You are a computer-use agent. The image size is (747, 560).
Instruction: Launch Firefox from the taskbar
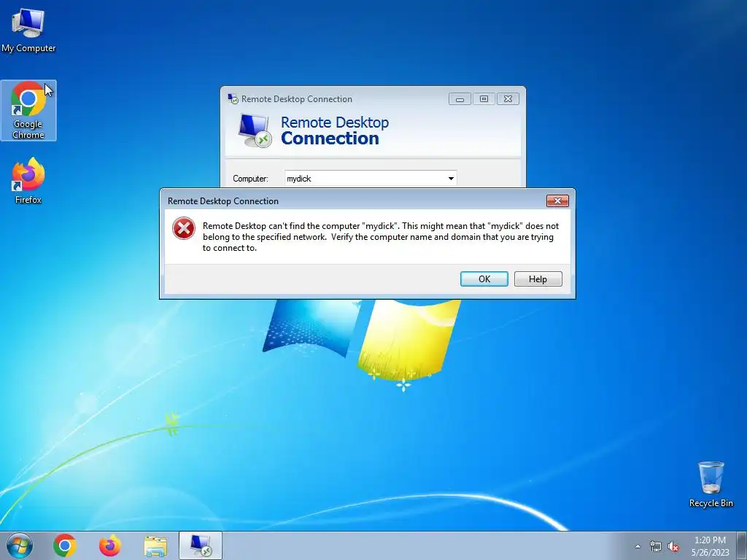coord(110,545)
